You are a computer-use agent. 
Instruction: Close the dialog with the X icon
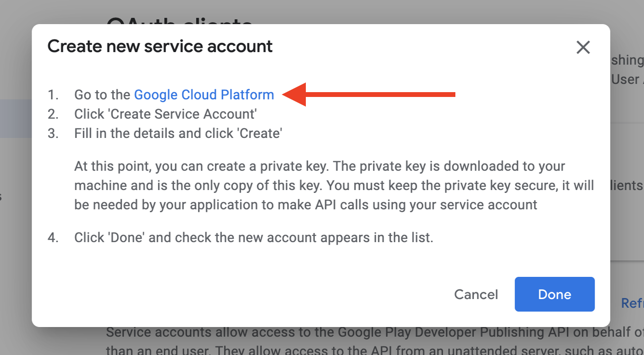click(583, 47)
